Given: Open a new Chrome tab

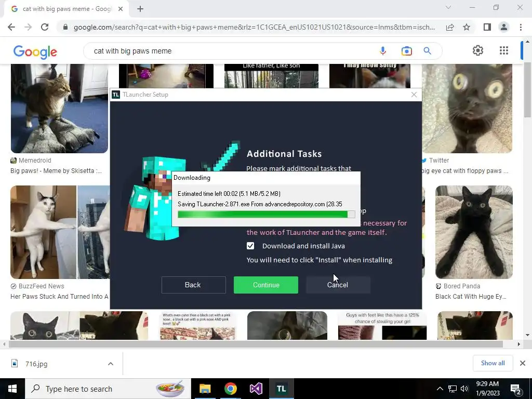Looking at the screenshot, I should tap(140, 9).
